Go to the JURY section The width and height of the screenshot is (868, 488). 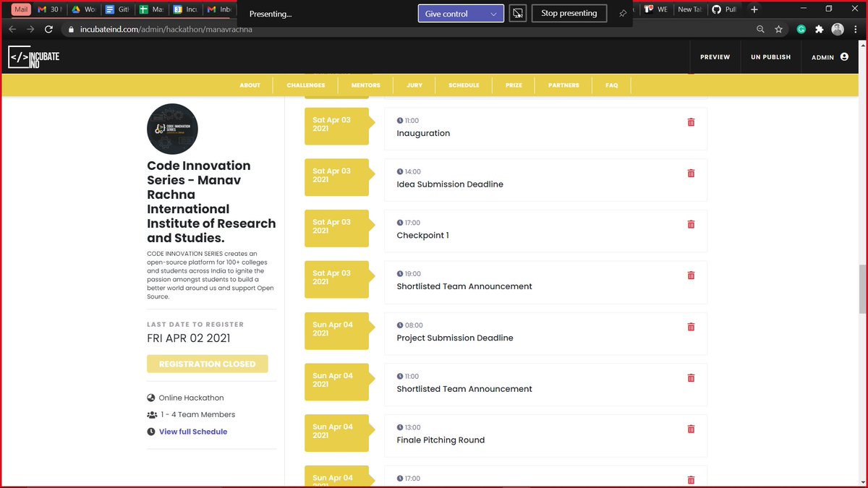(414, 85)
